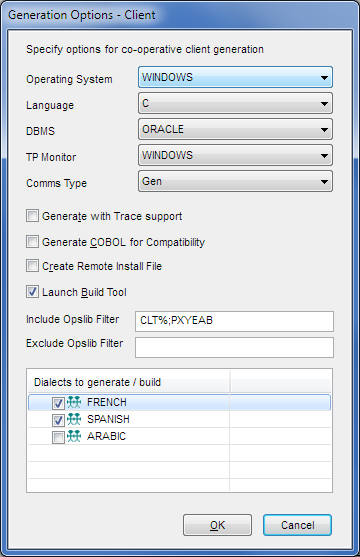Click the FRENCH dialect people icon
The image size is (360, 557).
74,402
